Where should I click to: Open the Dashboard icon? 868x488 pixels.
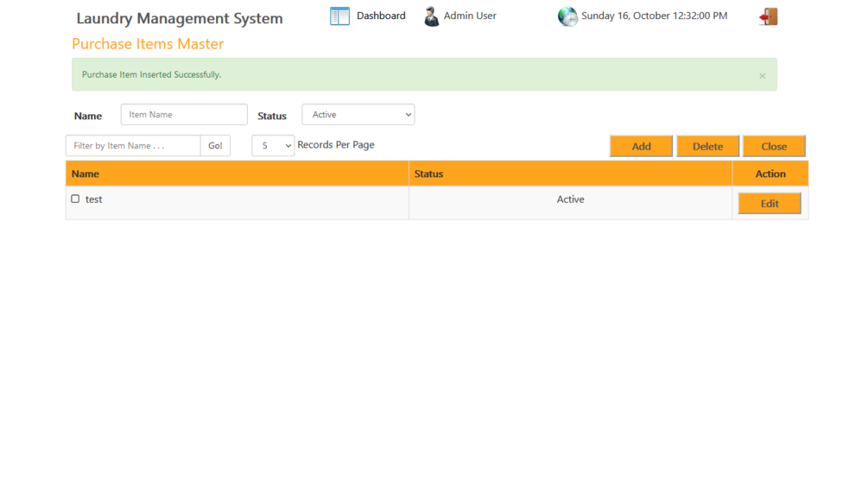(x=339, y=16)
